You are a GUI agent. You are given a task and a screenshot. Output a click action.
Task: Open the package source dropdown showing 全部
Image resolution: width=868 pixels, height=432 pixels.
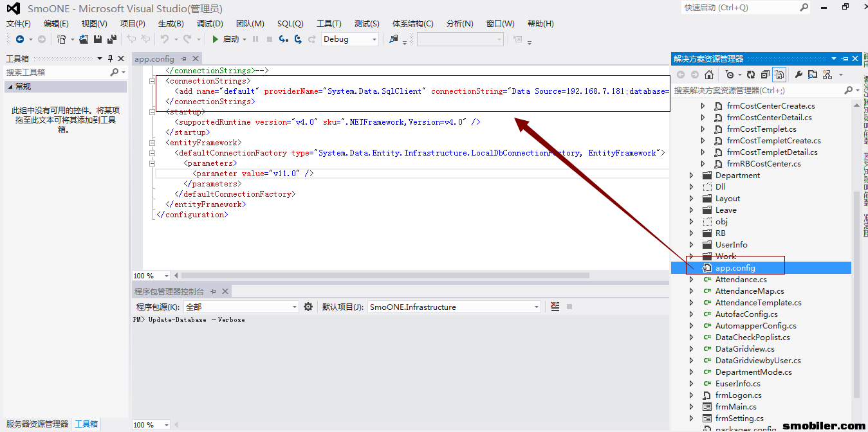(241, 307)
